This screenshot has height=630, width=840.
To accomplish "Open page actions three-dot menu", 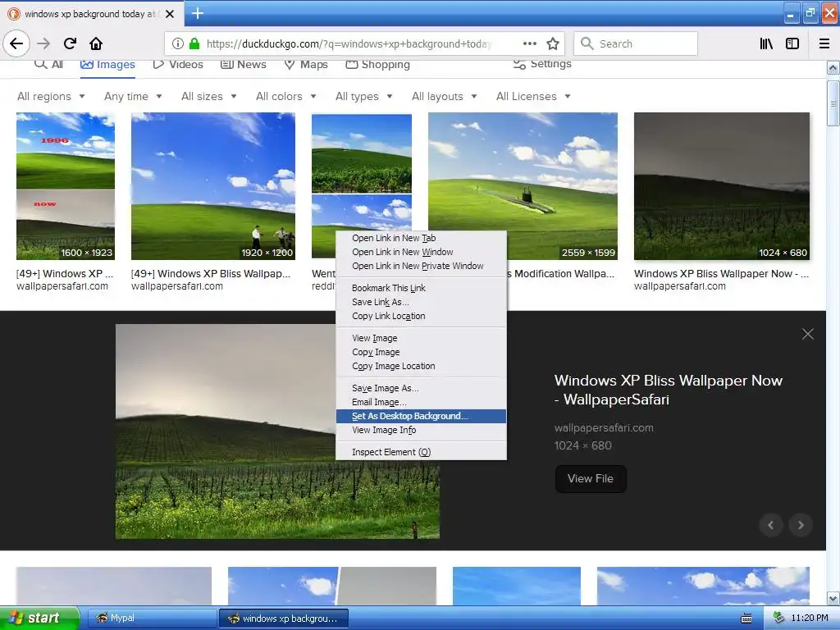I will click(x=530, y=43).
